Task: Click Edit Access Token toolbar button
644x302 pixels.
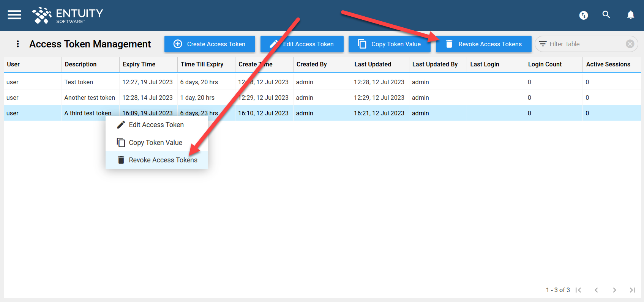Action: 302,44
